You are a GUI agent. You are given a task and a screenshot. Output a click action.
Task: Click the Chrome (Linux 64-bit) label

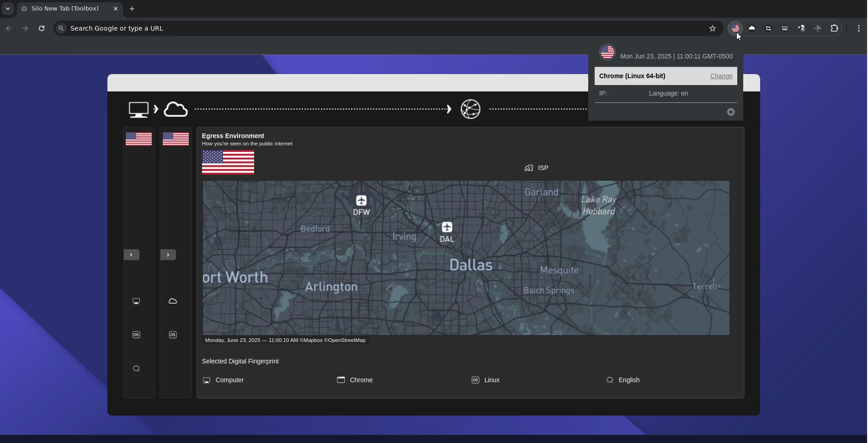(632, 76)
